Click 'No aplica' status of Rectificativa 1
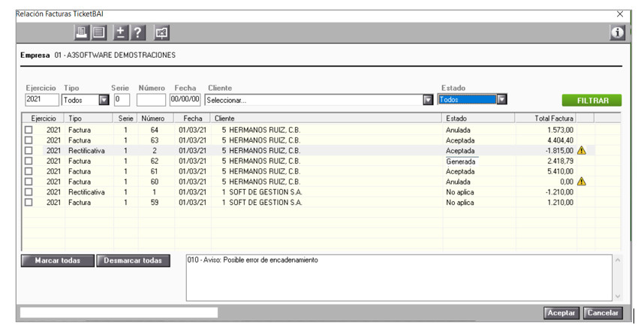644x328 pixels. pyautogui.click(x=460, y=192)
